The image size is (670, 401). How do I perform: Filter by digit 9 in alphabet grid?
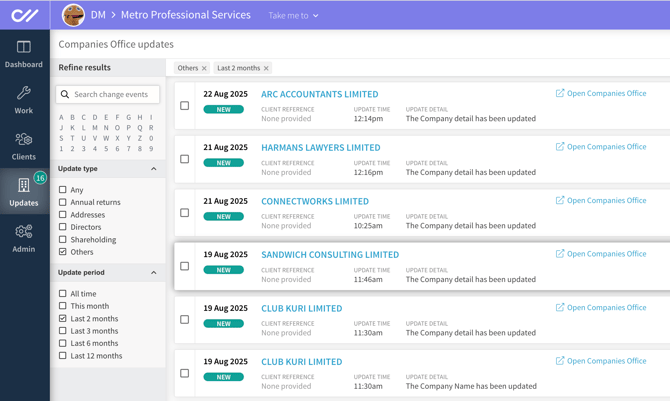(x=151, y=149)
